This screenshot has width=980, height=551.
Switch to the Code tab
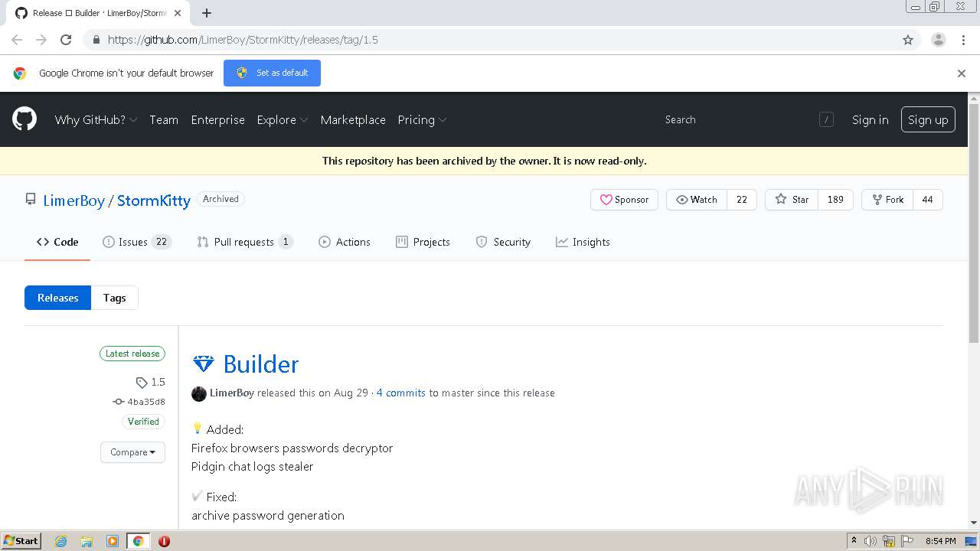pos(57,242)
